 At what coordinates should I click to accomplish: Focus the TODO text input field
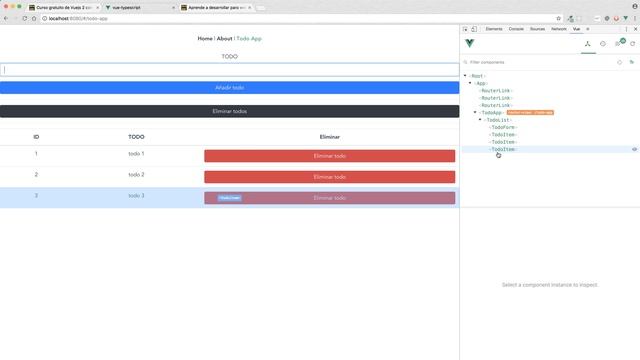[229, 70]
